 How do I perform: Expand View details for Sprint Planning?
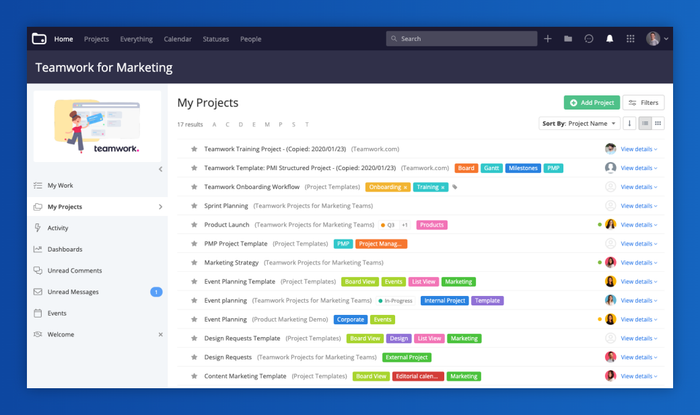pyautogui.click(x=639, y=206)
